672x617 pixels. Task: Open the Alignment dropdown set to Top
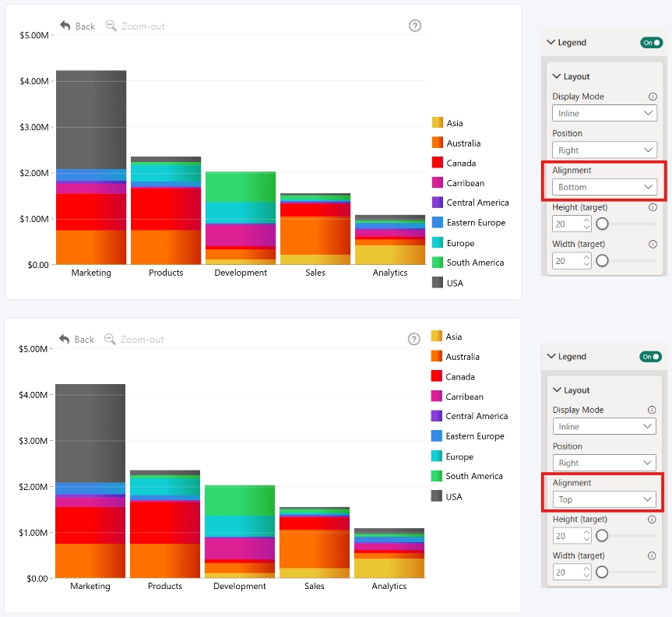coord(604,499)
